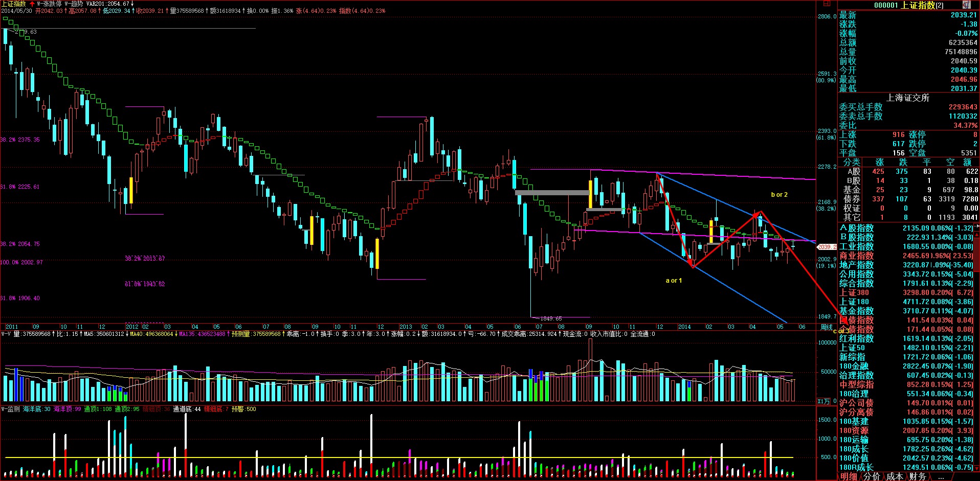Screen dimensions: 980x481
Task: Switch period using 周线 label
Action: tap(827, 327)
